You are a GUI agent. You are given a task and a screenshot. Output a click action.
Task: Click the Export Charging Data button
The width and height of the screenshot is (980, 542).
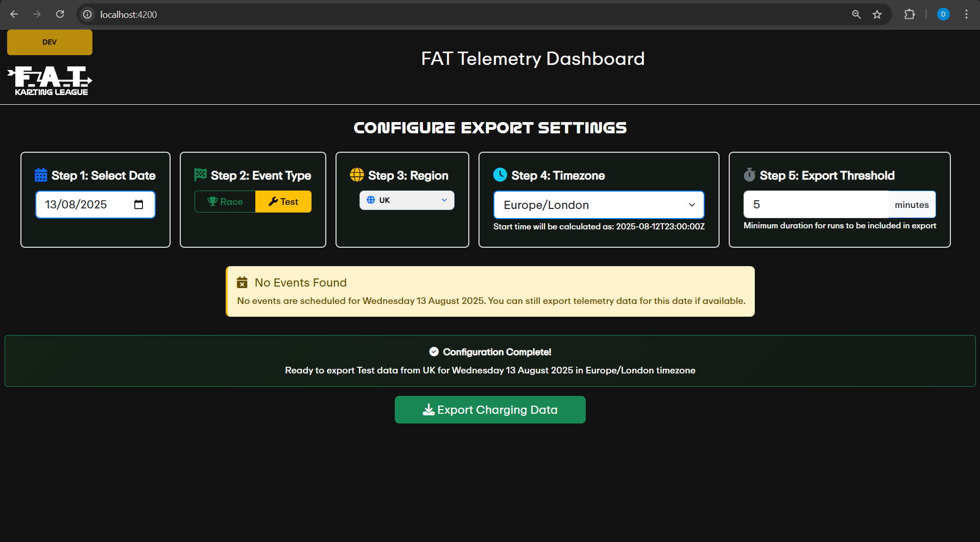490,410
